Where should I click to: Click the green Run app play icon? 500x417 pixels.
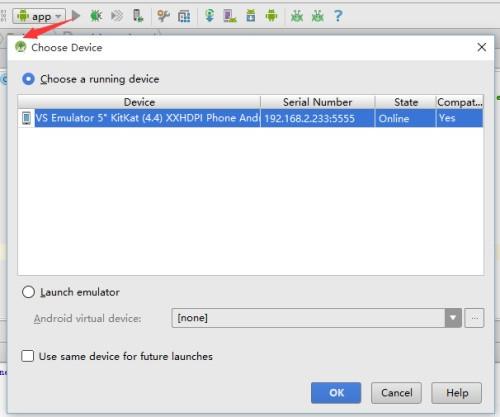[x=76, y=15]
